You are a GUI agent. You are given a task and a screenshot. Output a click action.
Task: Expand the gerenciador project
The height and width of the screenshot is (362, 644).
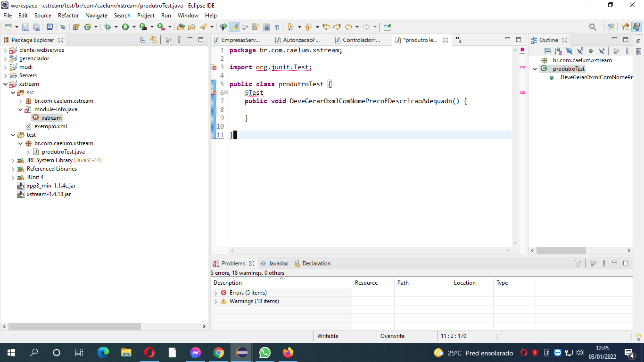point(5,58)
